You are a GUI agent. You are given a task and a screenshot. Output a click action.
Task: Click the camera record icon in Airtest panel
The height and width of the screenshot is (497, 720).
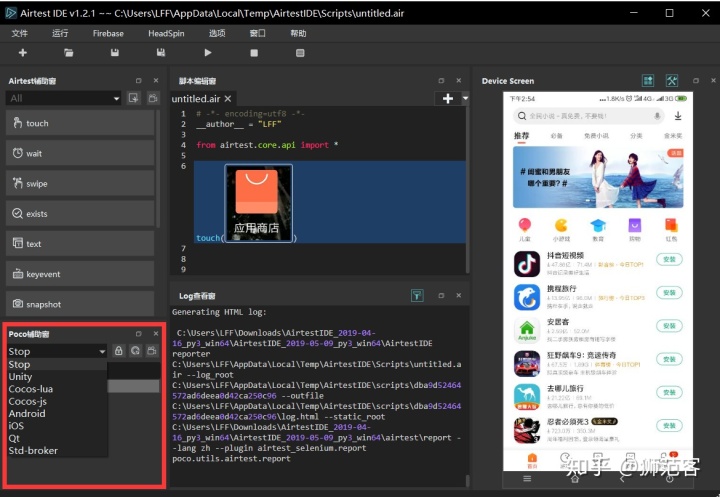pyautogui.click(x=153, y=98)
